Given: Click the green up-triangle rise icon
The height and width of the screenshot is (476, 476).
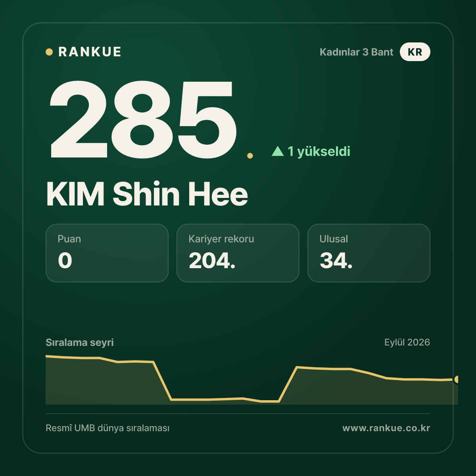Looking at the screenshot, I should 278,151.
